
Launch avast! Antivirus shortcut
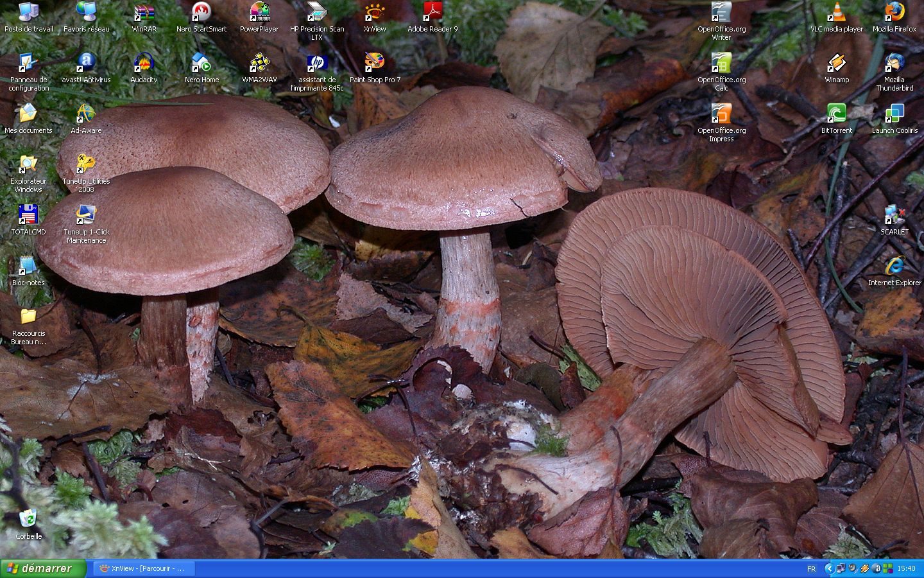click(x=86, y=68)
